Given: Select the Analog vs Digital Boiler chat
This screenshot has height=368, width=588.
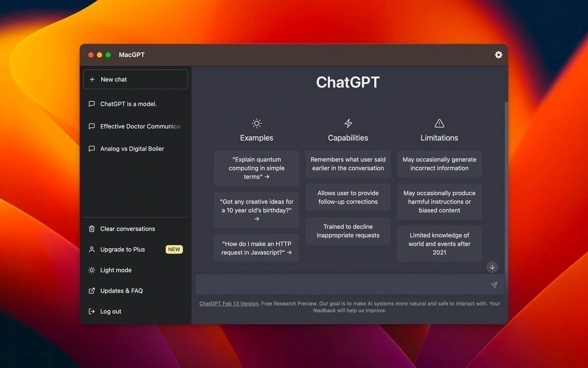Looking at the screenshot, I should pyautogui.click(x=132, y=149).
